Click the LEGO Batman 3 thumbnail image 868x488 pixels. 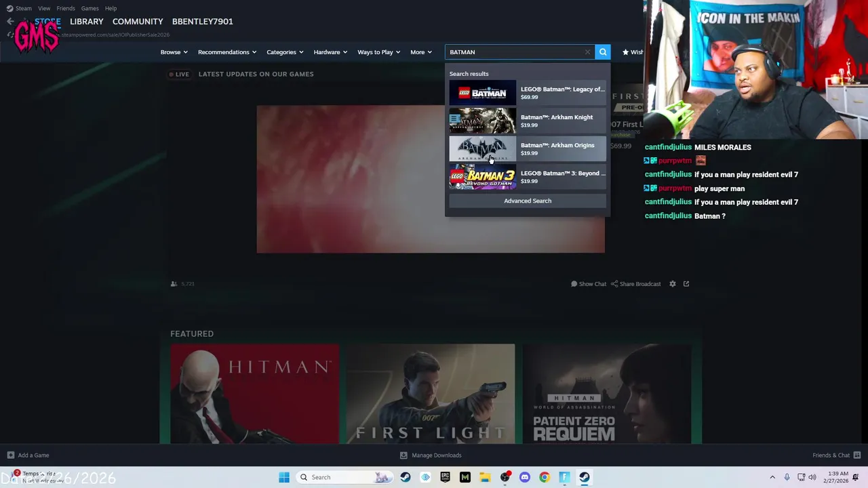coord(482,177)
